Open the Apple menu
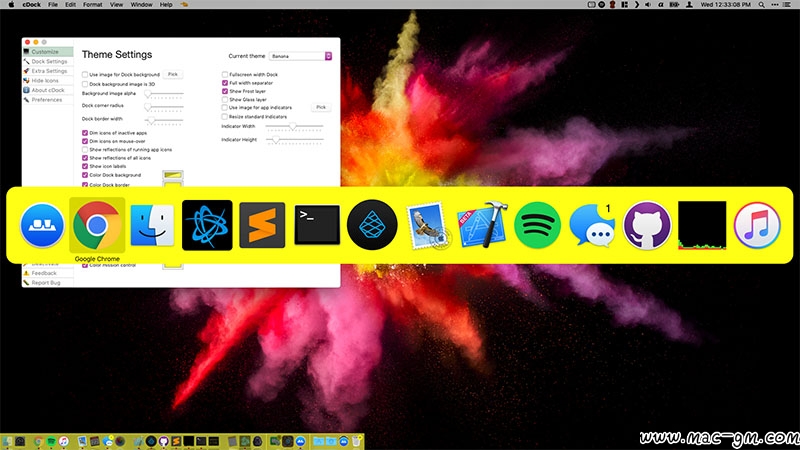 [11, 5]
